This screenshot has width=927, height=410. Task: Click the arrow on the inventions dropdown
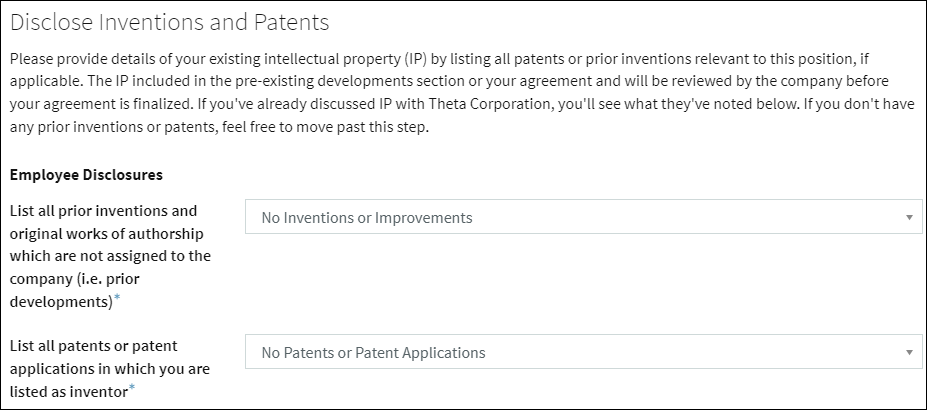point(908,217)
